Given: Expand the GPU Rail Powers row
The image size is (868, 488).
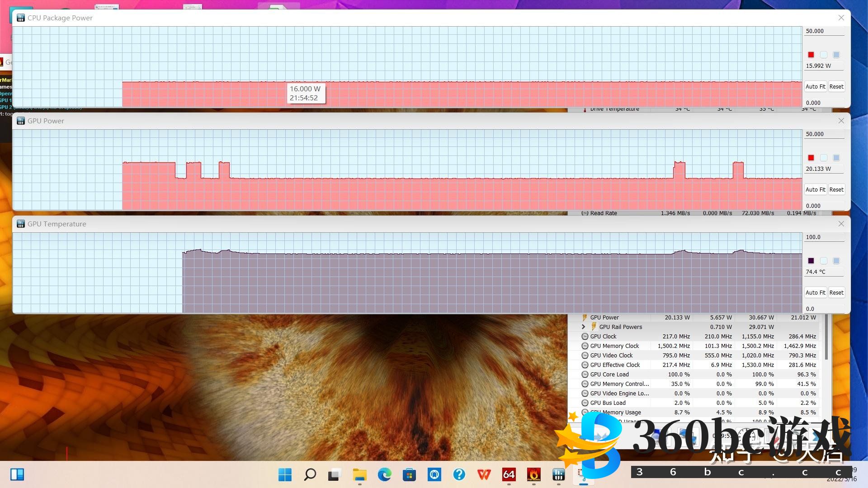Looking at the screenshot, I should coord(583,327).
